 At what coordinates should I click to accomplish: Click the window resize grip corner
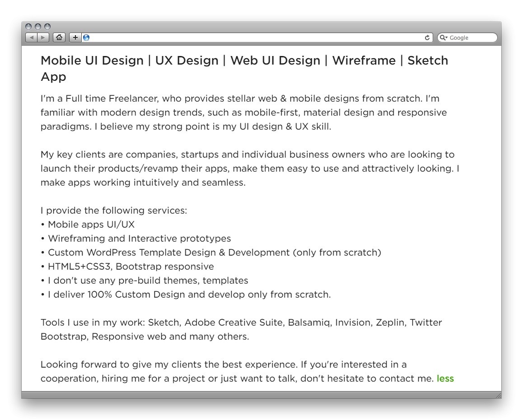point(498,395)
